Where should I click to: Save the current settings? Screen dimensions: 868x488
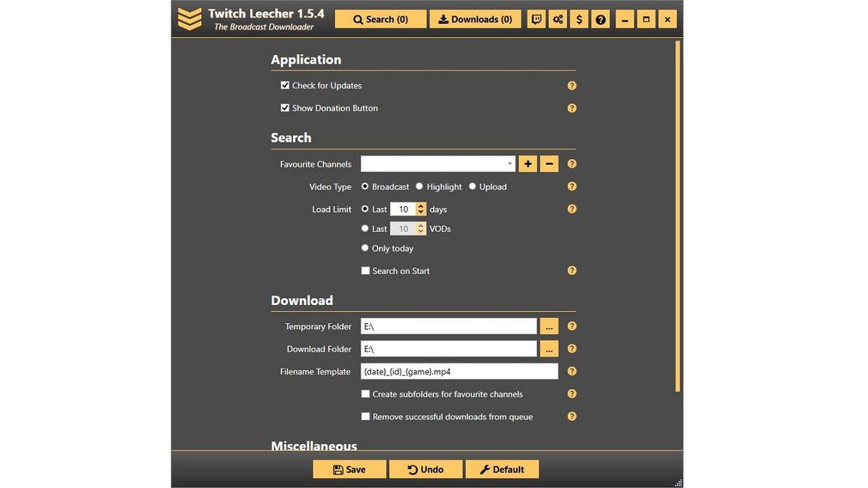point(349,468)
